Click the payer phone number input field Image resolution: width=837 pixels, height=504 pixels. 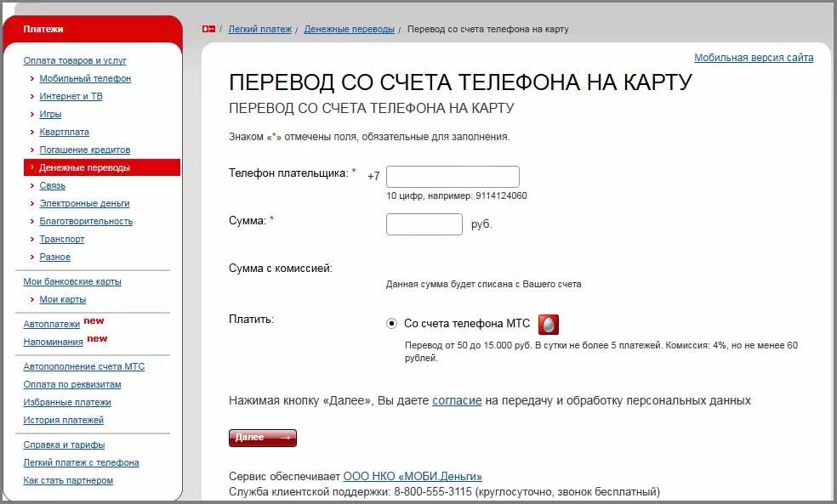(x=453, y=177)
